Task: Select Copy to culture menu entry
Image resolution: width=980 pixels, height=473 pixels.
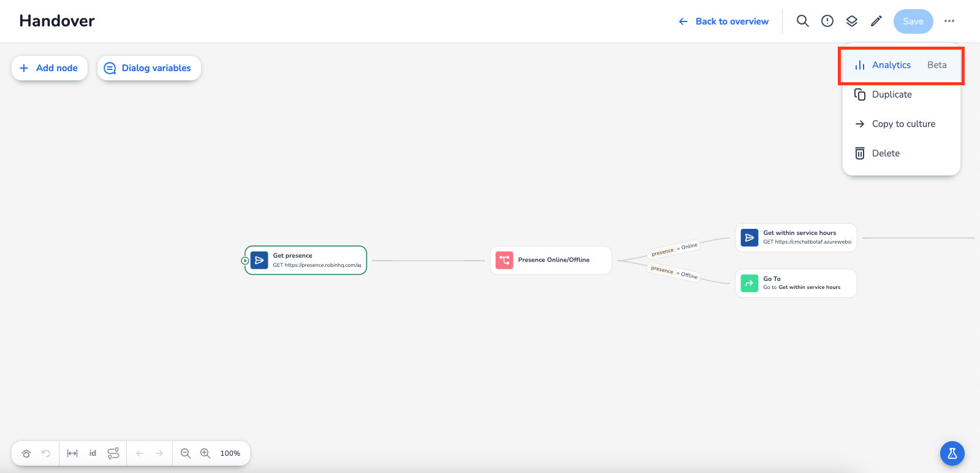Action: [903, 124]
